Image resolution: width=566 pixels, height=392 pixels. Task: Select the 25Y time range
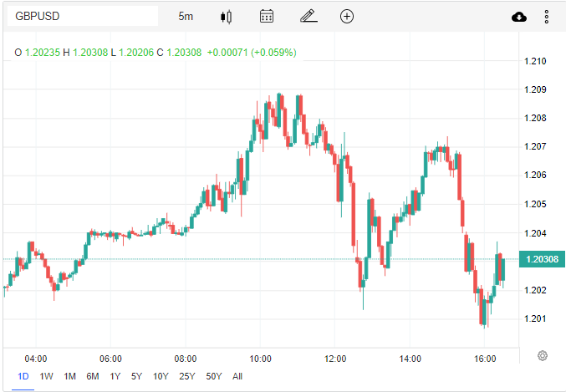click(188, 376)
